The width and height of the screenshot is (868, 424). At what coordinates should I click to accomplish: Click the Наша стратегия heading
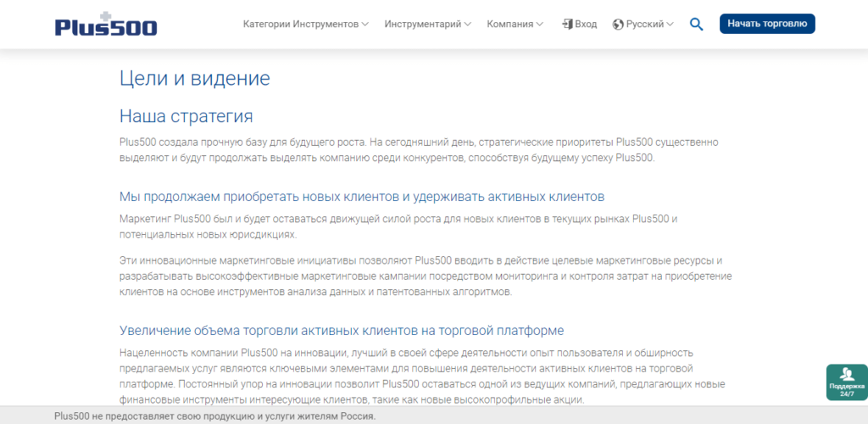coord(186,116)
